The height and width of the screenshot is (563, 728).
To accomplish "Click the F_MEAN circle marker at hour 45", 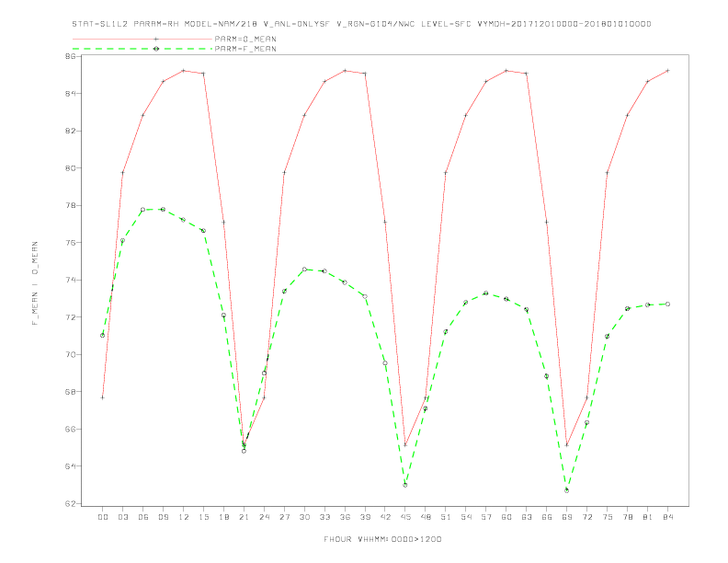I will click(x=405, y=485).
